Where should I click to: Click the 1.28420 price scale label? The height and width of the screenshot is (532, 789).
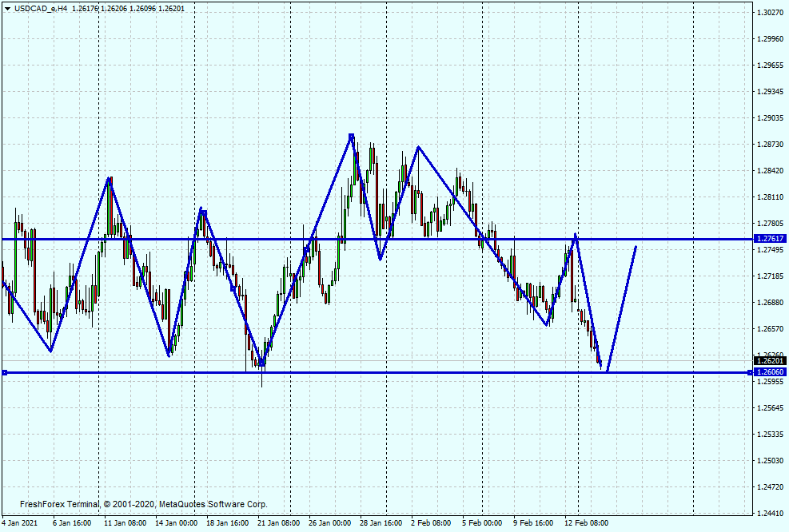point(771,171)
